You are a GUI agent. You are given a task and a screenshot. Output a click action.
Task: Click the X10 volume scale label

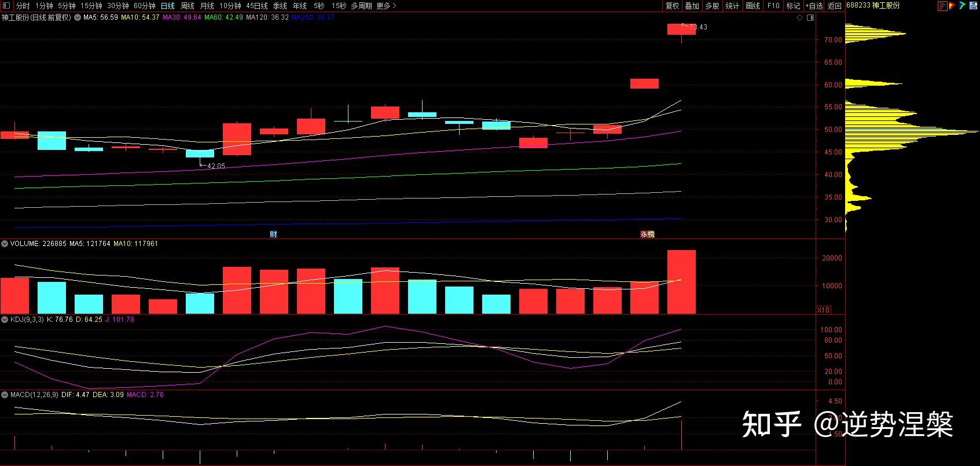[x=823, y=310]
